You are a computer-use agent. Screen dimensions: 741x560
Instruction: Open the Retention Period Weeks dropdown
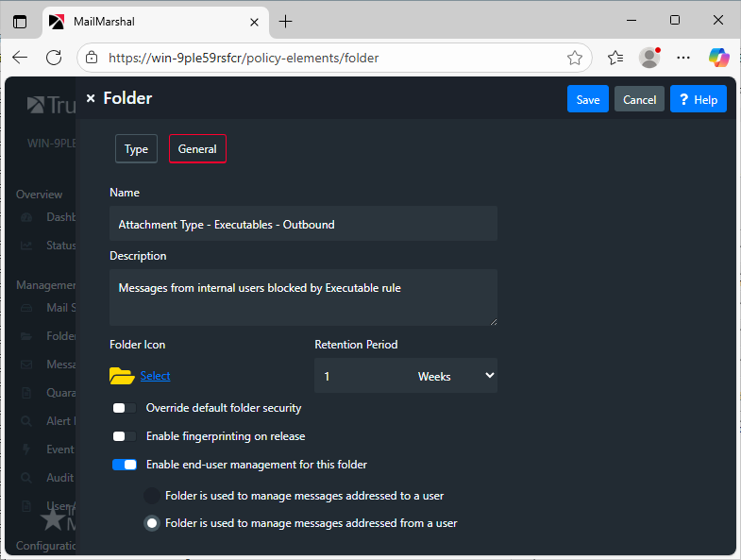pyautogui.click(x=455, y=376)
